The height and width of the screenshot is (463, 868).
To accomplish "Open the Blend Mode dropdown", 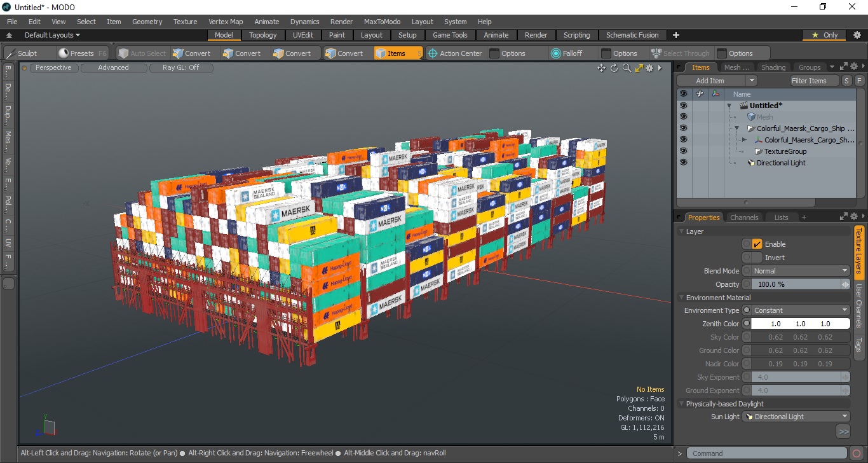I will 801,271.
